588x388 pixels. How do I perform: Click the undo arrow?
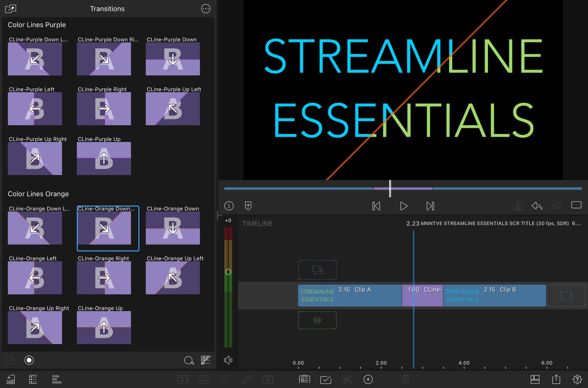point(537,206)
